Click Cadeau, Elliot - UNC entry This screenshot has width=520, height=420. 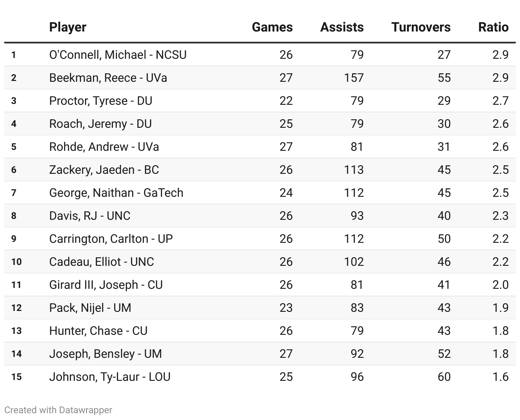[101, 262]
